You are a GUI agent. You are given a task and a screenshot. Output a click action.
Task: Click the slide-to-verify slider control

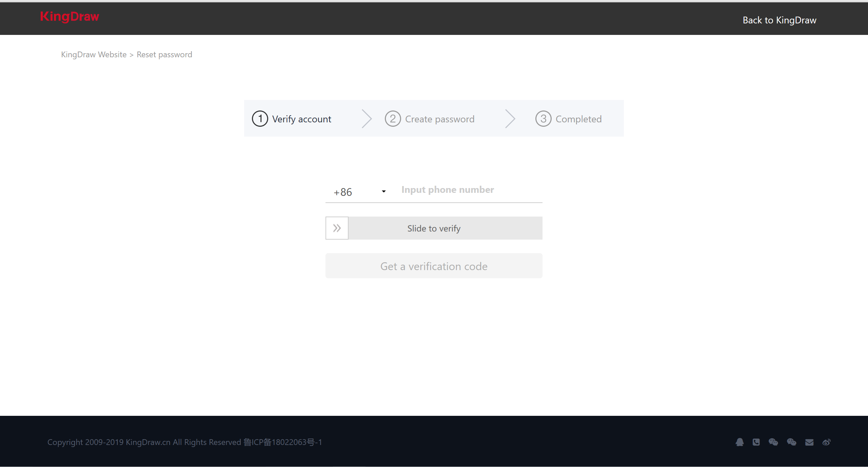tap(336, 228)
